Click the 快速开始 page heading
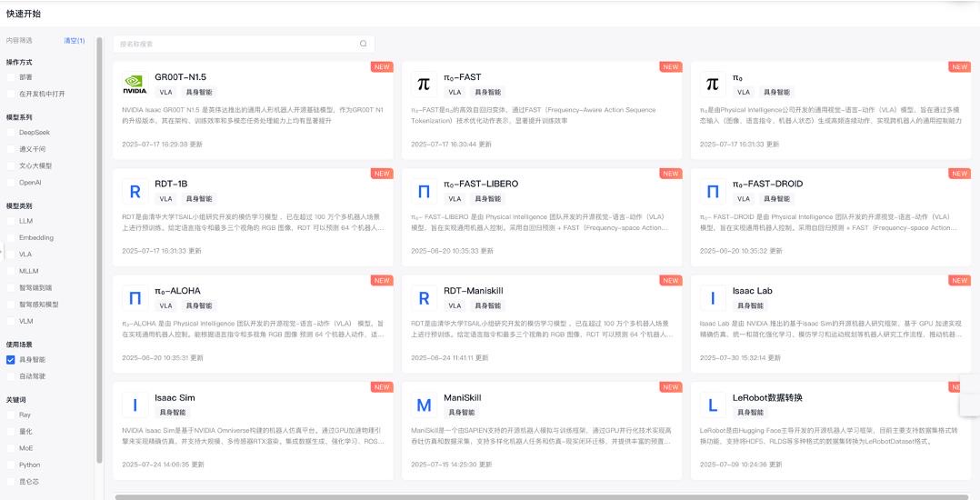 click(x=24, y=13)
